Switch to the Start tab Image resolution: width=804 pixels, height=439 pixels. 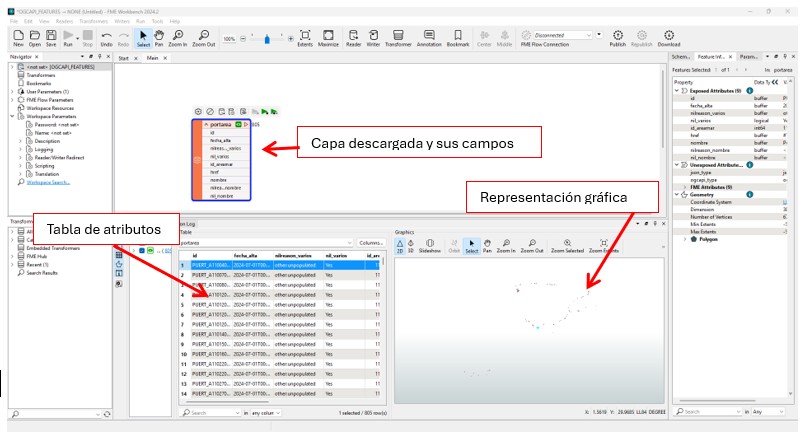point(124,59)
